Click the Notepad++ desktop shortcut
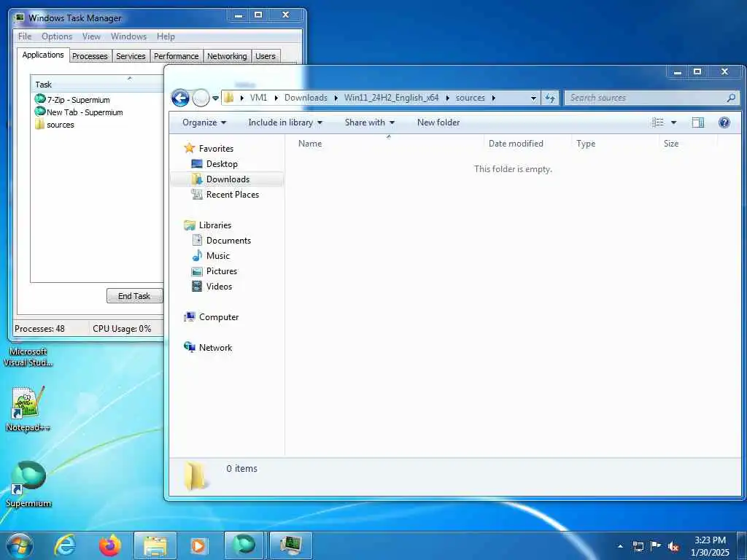 point(28,408)
